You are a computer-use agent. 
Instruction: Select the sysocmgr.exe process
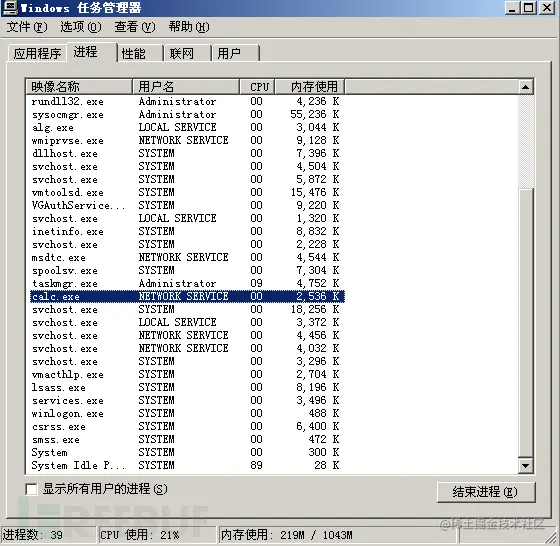coord(187,115)
